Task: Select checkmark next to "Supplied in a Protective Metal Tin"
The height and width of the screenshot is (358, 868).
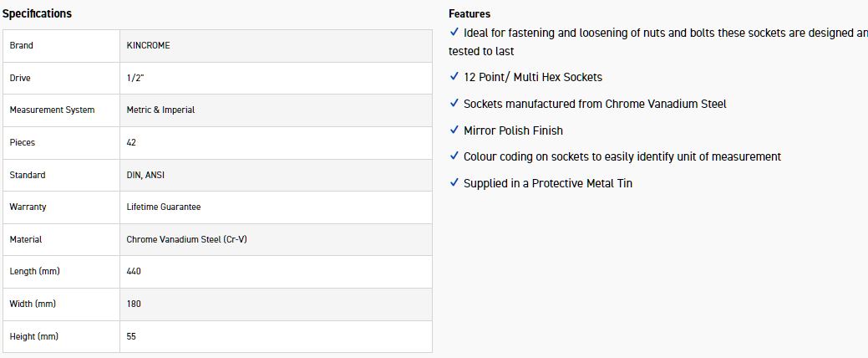Action: point(454,183)
